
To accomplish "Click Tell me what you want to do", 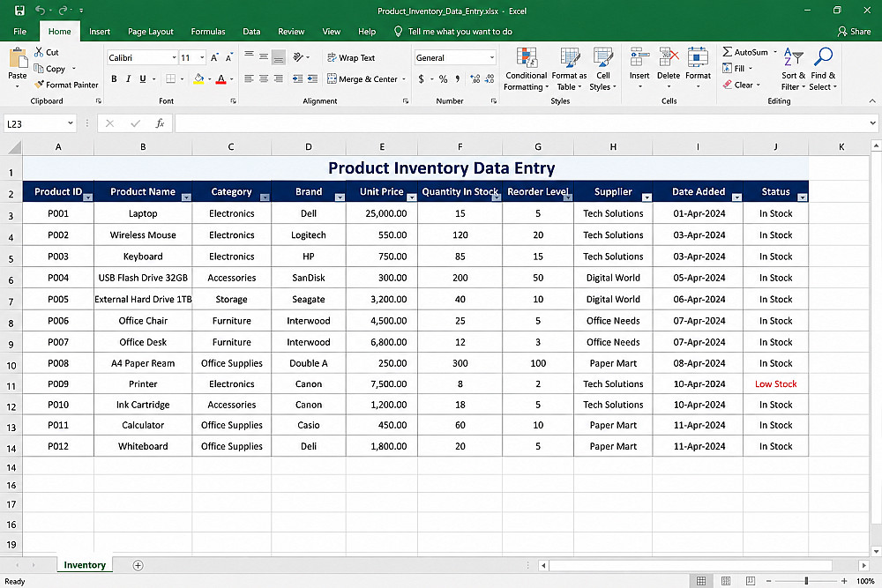I will pos(460,32).
